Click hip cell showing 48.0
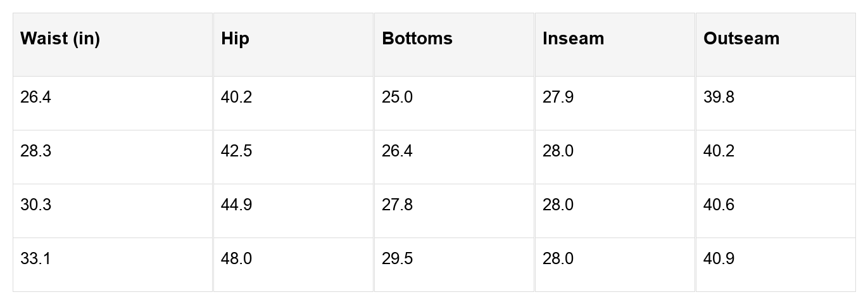This screenshot has height=304, width=868. [x=236, y=259]
